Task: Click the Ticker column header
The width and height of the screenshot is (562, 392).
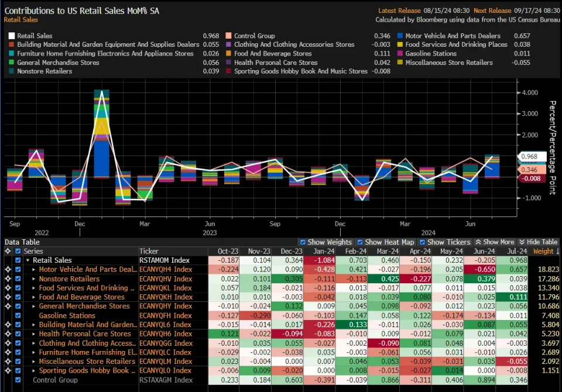Action: pyautogui.click(x=149, y=251)
